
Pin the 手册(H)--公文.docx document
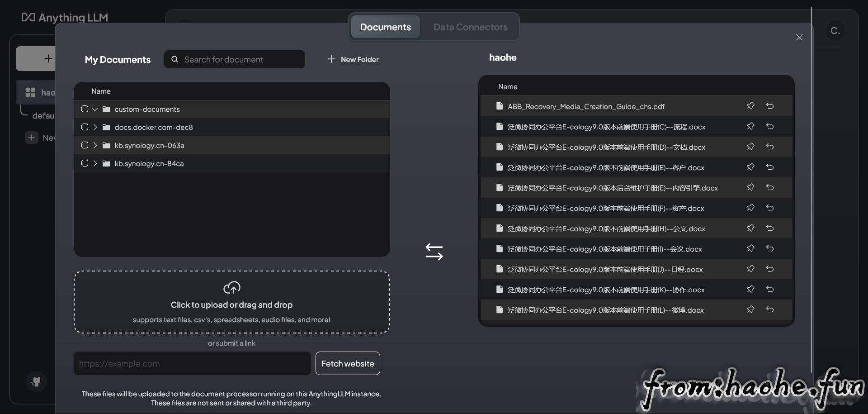click(x=750, y=228)
